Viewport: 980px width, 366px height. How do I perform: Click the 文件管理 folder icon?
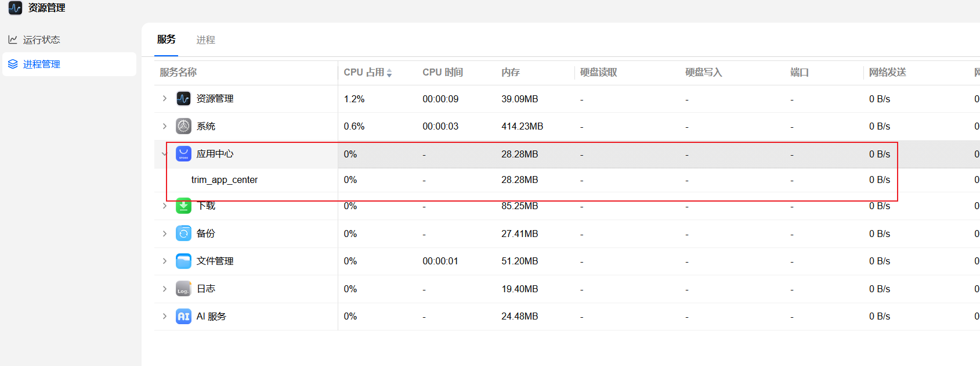(x=183, y=261)
